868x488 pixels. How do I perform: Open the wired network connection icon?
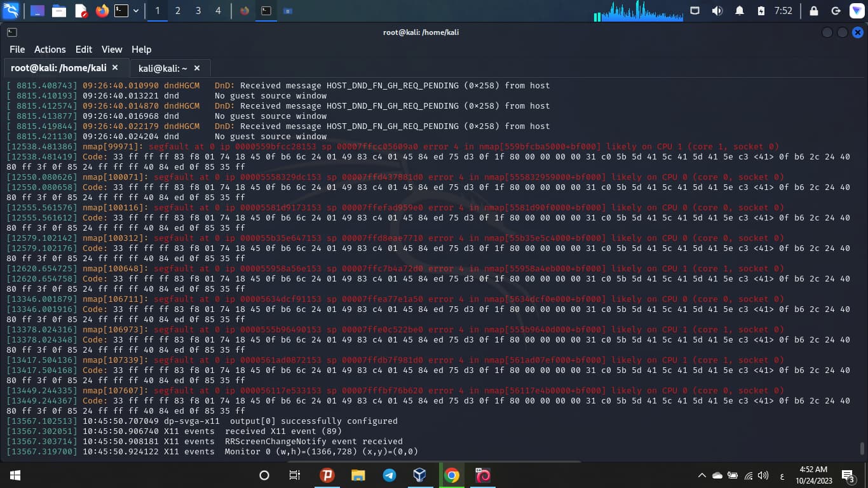click(x=695, y=11)
